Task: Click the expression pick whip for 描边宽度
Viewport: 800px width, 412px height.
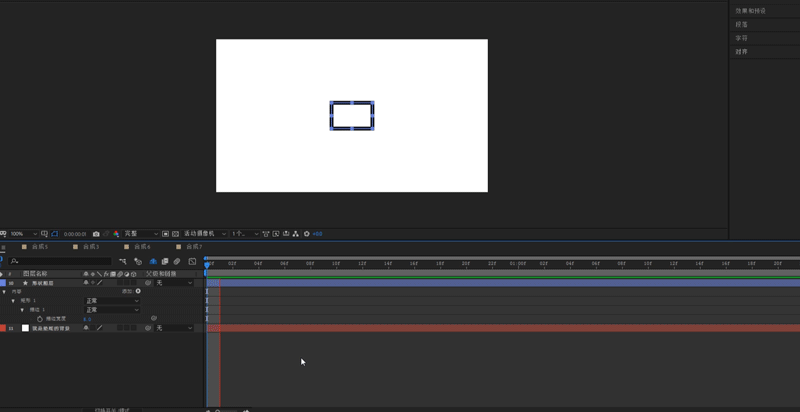Action: click(x=154, y=318)
